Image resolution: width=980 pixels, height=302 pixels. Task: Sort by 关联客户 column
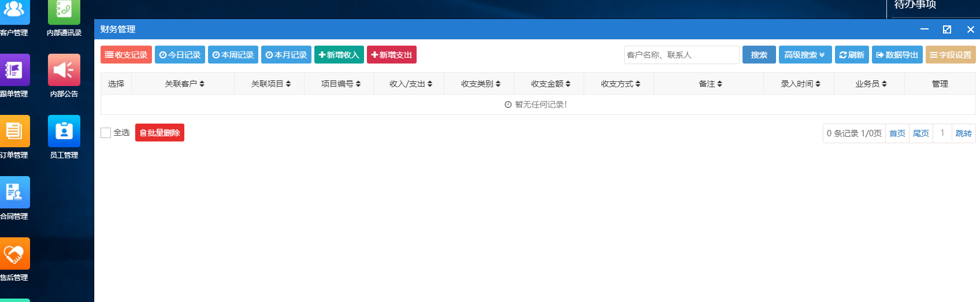point(184,84)
